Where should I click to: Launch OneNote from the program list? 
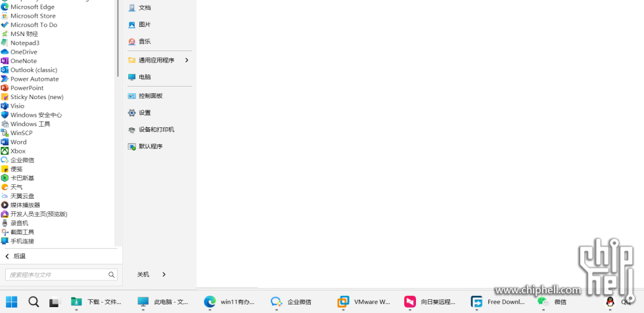click(19, 61)
